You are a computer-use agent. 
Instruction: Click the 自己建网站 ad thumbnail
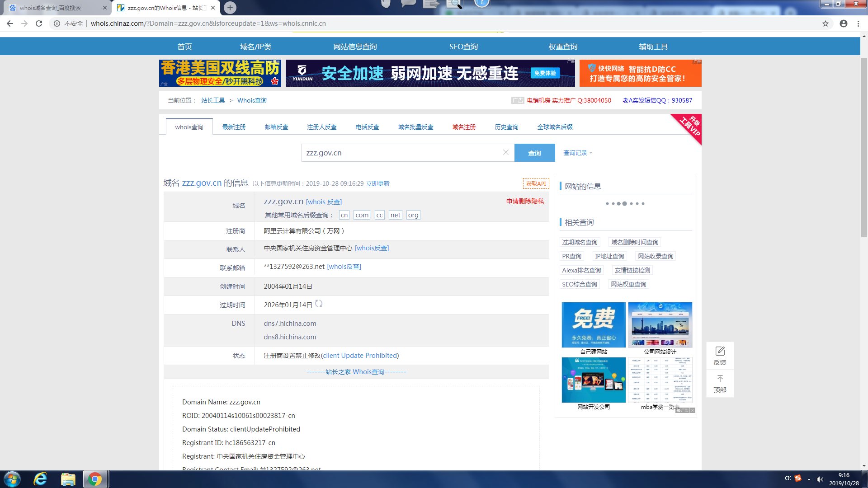coord(594,325)
